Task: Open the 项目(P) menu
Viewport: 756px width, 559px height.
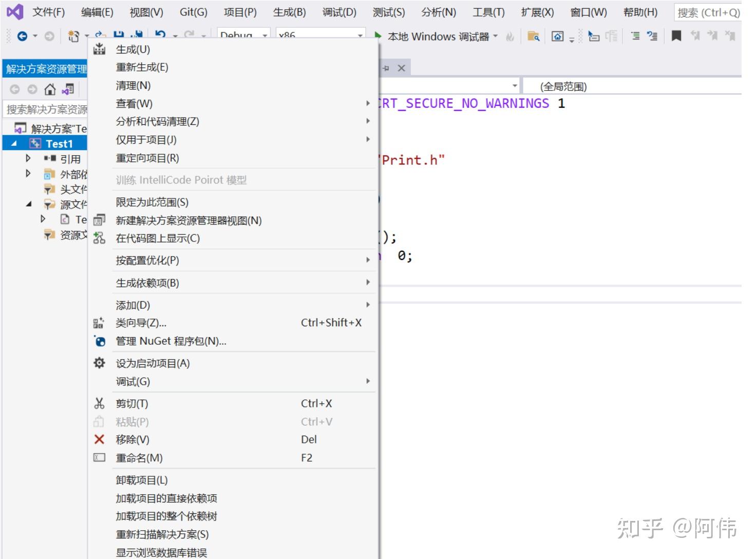Action: click(240, 12)
